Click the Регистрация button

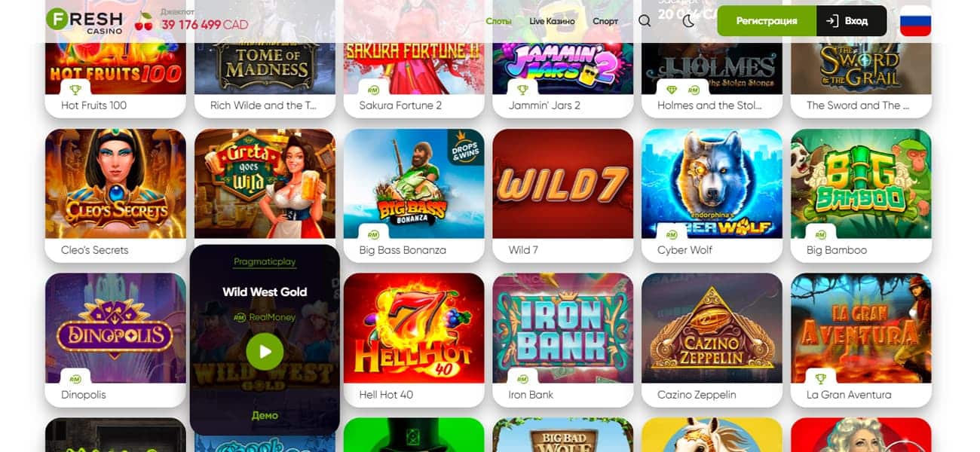[x=767, y=21]
